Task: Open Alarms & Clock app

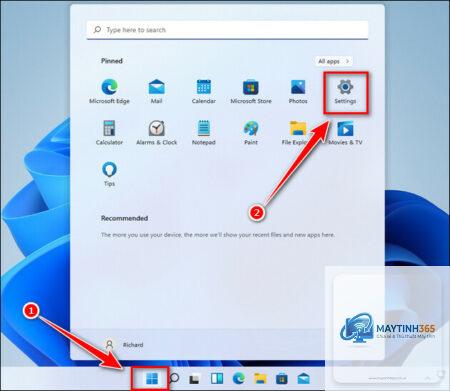Action: (156, 133)
